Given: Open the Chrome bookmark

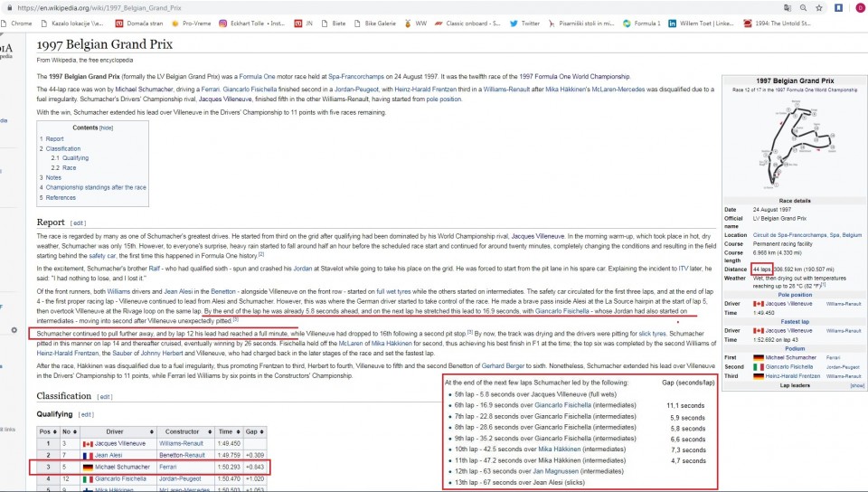Looking at the screenshot, I should (x=16, y=24).
